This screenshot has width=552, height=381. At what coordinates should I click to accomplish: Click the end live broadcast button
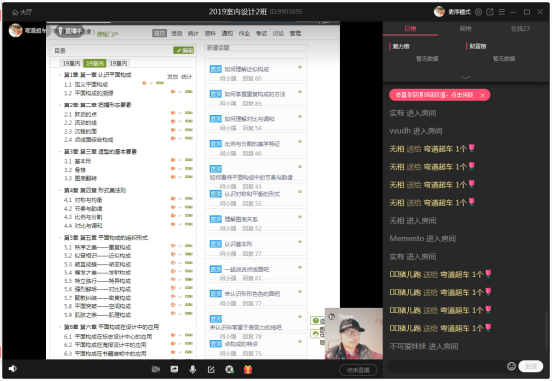click(358, 370)
